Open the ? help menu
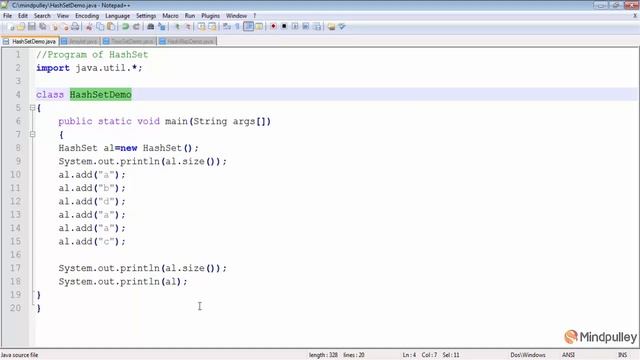The width and height of the screenshot is (640, 360). tap(255, 16)
